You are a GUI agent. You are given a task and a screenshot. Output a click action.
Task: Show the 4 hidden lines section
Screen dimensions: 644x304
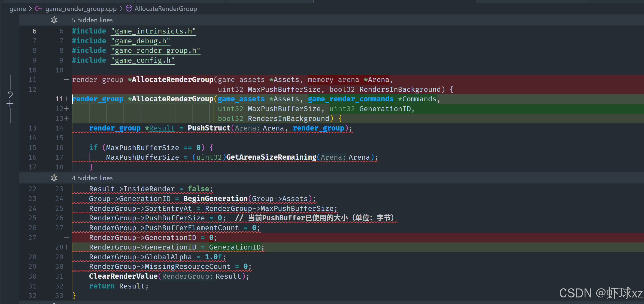tap(92, 178)
